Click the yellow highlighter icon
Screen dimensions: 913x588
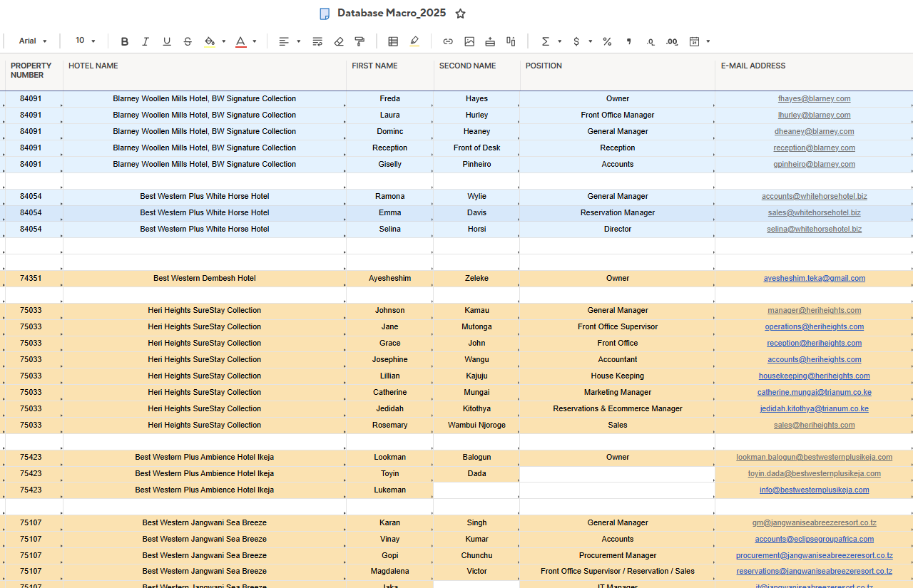tap(414, 41)
